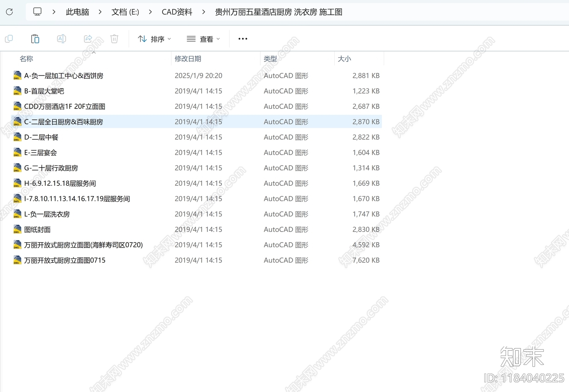Click DWG icon of I-7.8.10.11.13.14.16.17.19层服务间
Screen dimensions: 569x392
point(17,198)
